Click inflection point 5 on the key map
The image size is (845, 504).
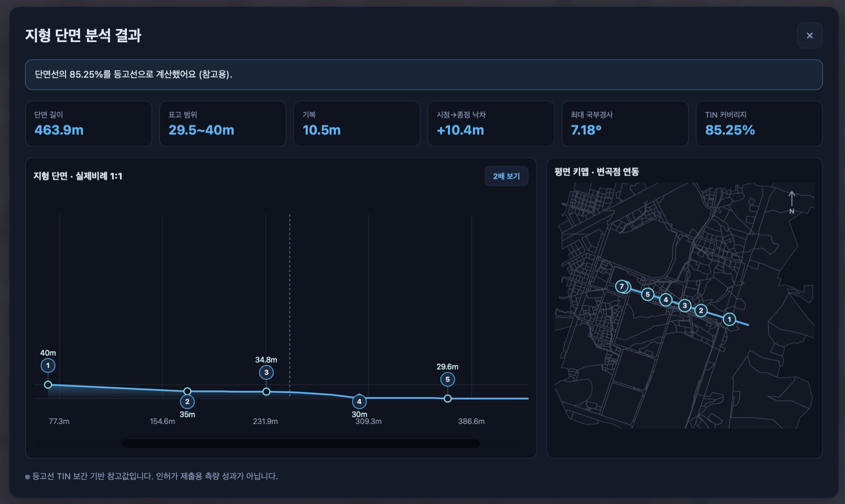tap(647, 294)
